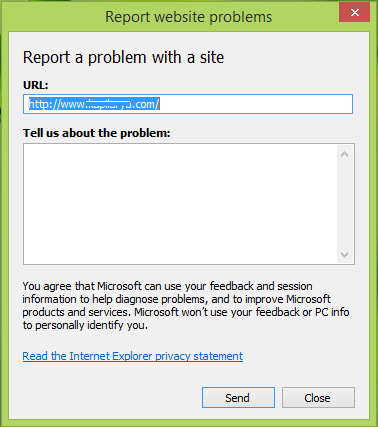Click the 'Report website problems' title bar
Screen dimensions: 378x427
189,17
